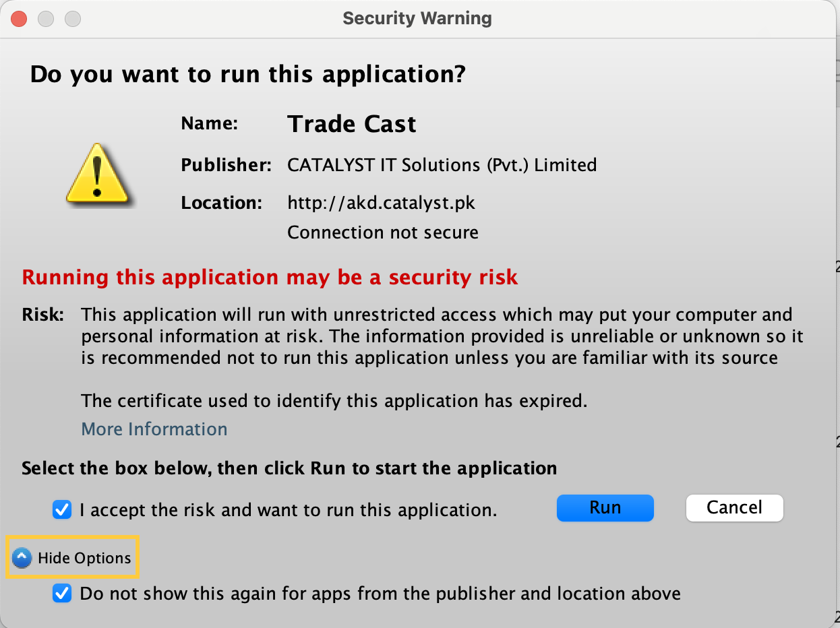Click the location URL http://akd.catalyst.pk
This screenshot has width=840, height=628.
(x=381, y=202)
